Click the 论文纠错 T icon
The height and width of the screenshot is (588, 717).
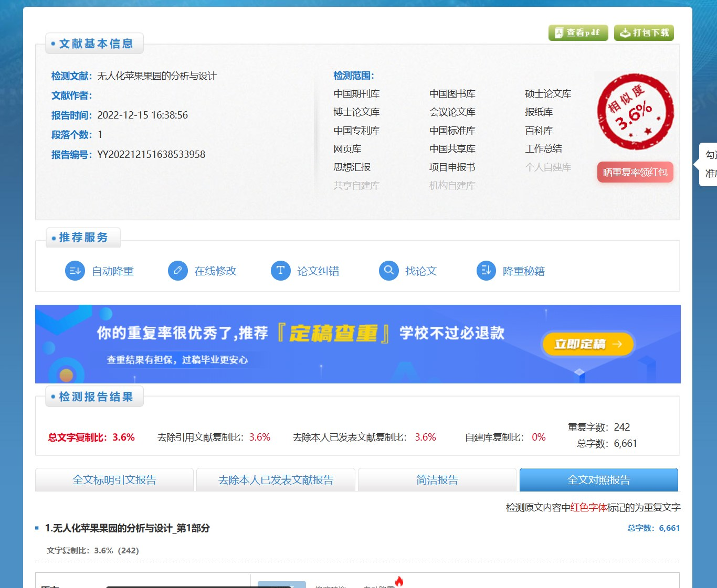pos(280,271)
